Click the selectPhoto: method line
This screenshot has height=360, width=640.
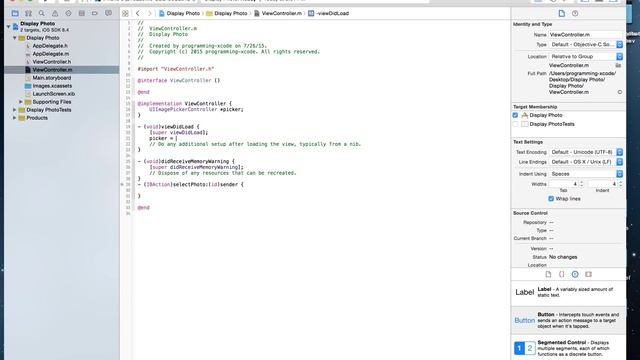point(191,184)
